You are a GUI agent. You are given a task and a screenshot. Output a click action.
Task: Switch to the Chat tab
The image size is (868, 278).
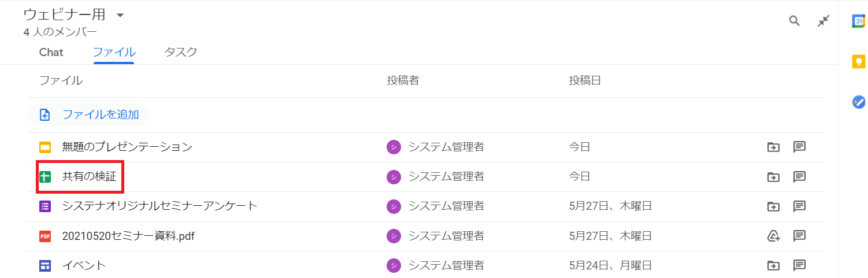click(51, 52)
